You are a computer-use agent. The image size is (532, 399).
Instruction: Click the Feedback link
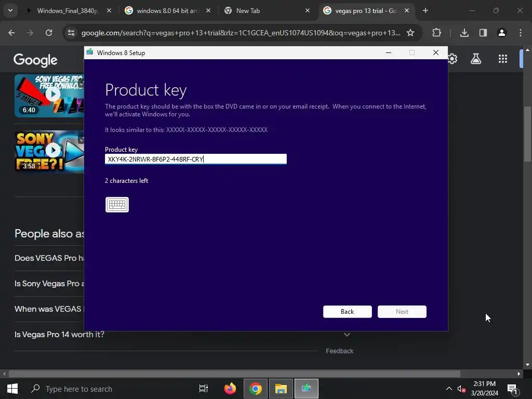pos(339,351)
